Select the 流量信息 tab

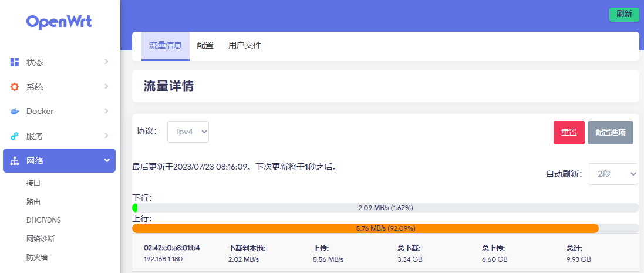pos(166,45)
